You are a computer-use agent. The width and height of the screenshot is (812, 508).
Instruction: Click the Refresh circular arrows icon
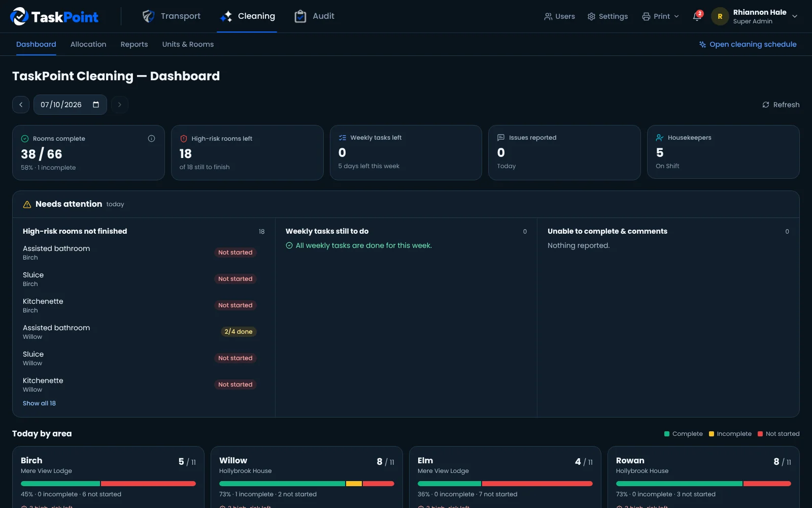coord(766,105)
